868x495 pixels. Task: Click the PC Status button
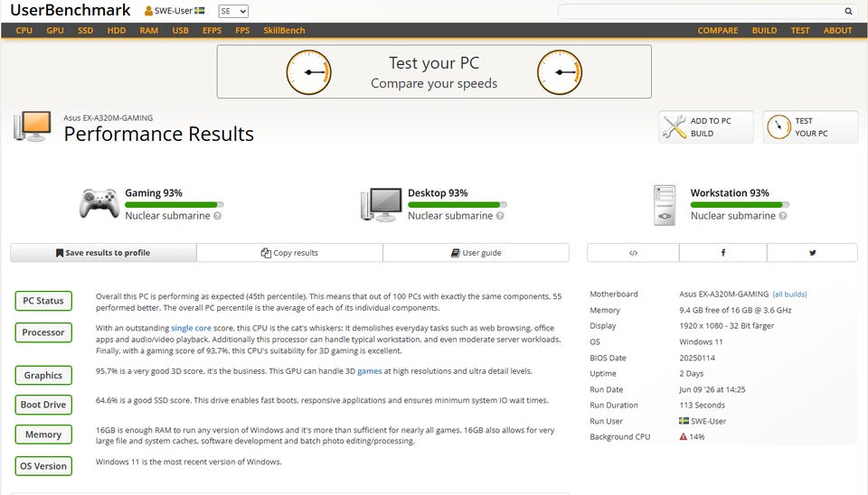pos(43,301)
